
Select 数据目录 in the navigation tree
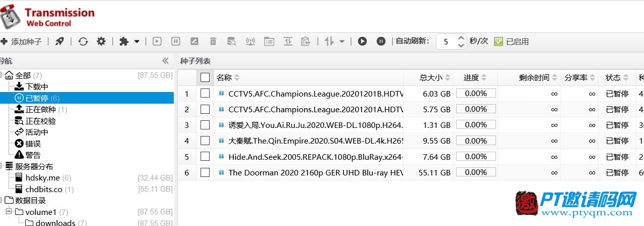pyautogui.click(x=30, y=201)
